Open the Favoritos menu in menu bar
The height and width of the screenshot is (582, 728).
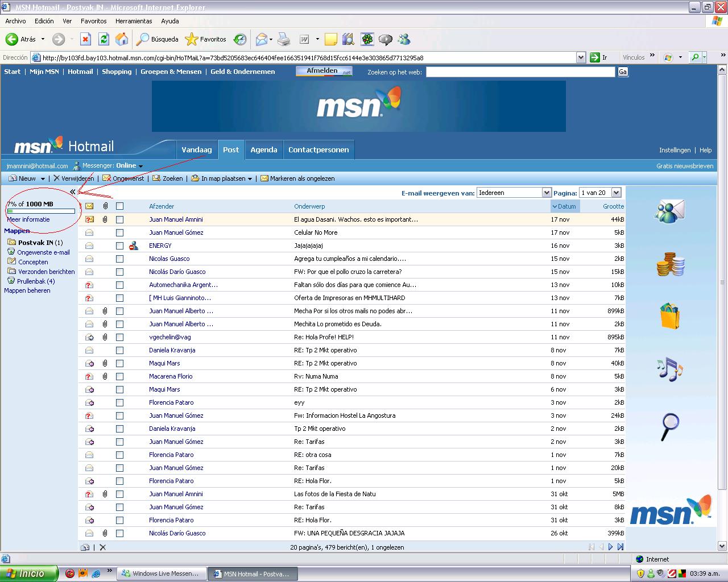click(93, 21)
